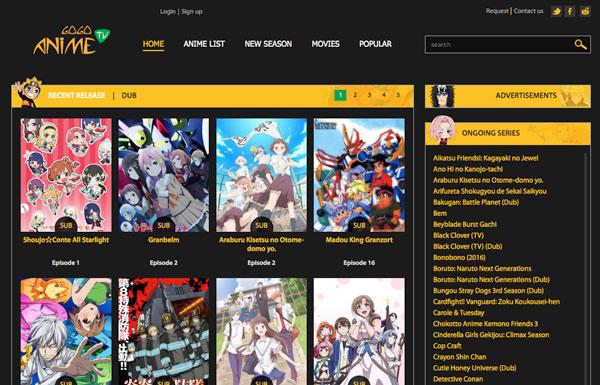Go to page 5 of recent releases

[398, 95]
